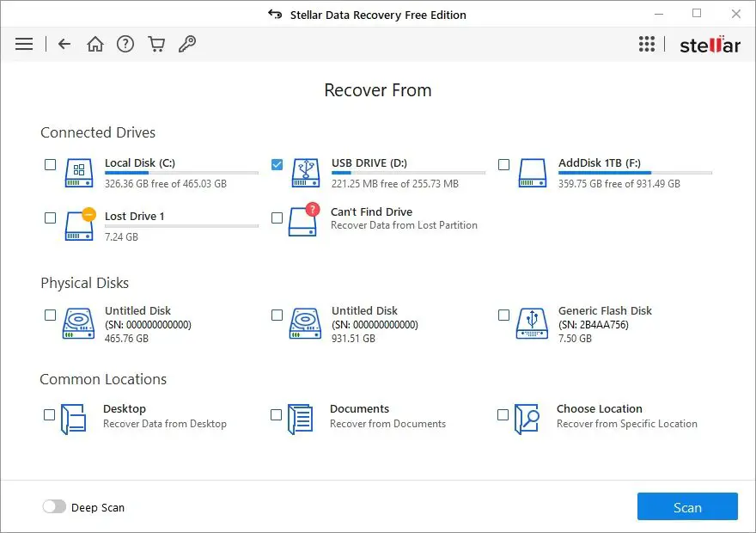Click the '465.76 GB' disk size

pyautogui.click(x=127, y=339)
